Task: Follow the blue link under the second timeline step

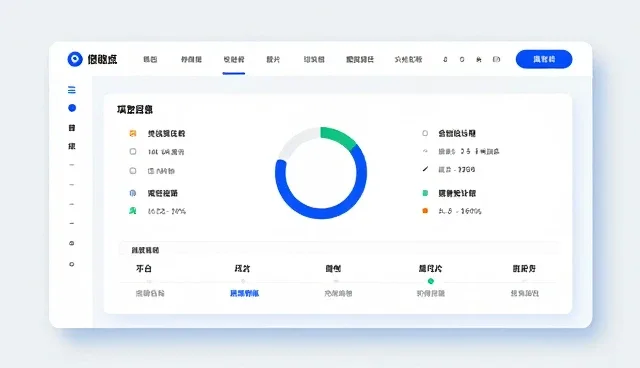Action: (244, 293)
